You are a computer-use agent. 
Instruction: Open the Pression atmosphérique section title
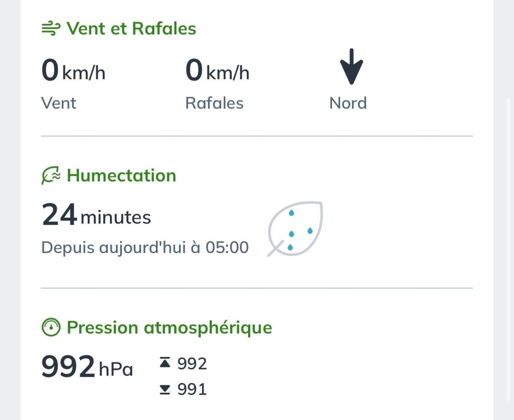point(170,328)
